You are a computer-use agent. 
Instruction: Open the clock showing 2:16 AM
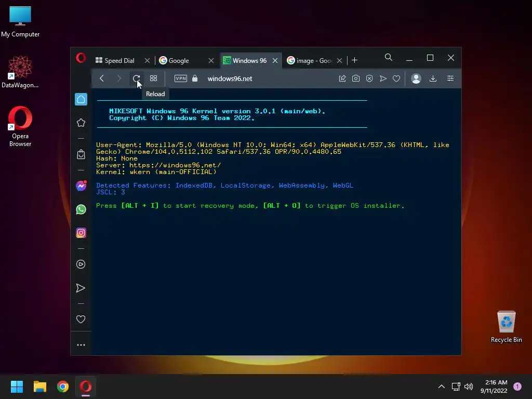coord(494,387)
